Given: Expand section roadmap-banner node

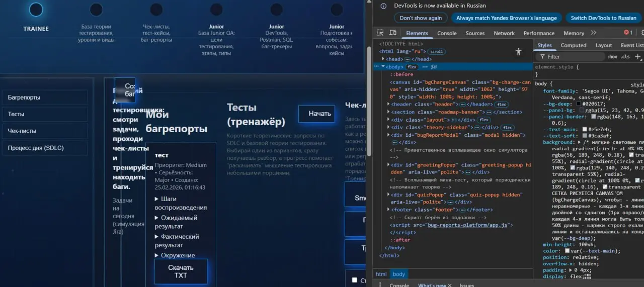Looking at the screenshot, I should coord(388,112).
